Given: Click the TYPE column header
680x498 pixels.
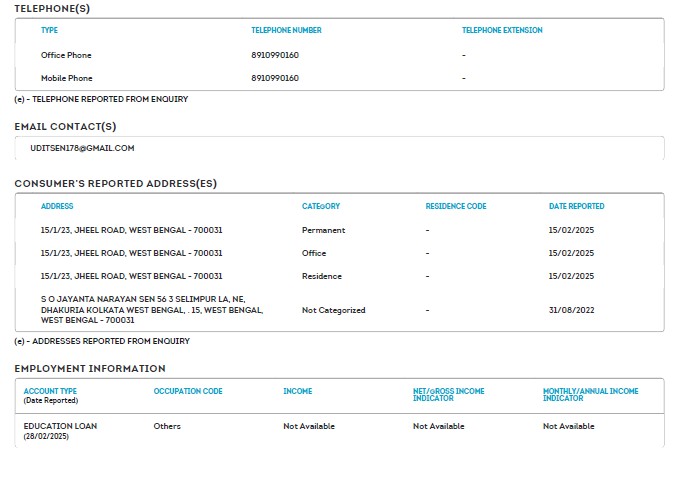Looking at the screenshot, I should 49,31.
